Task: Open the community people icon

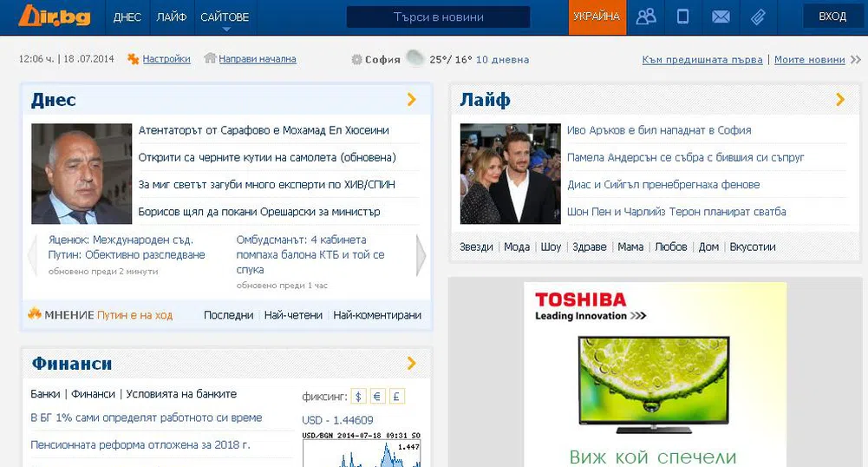Action: click(646, 16)
